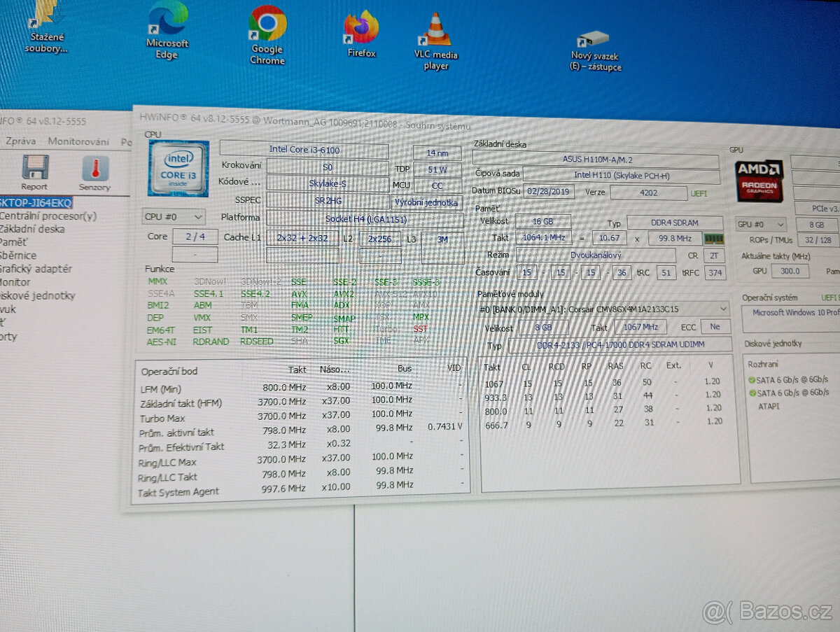Open the Zpráva menu
840x632 pixels.
pos(20,139)
